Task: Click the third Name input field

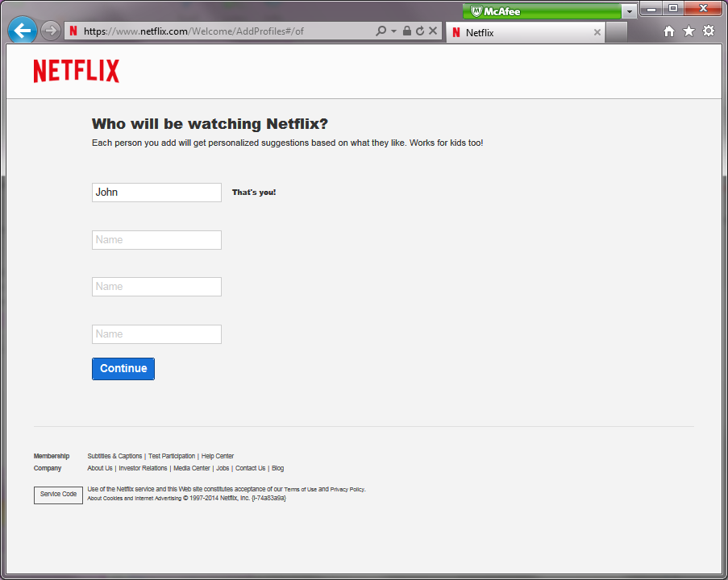Action: (x=156, y=287)
